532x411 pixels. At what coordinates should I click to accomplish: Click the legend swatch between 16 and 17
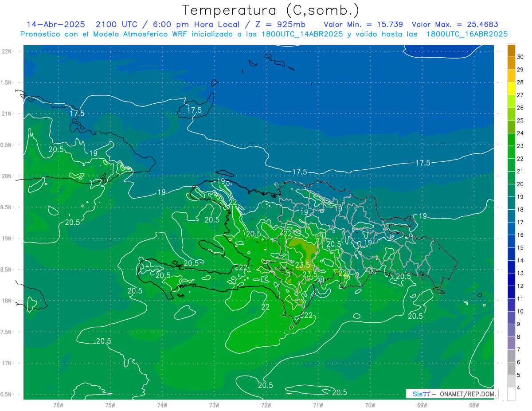point(511,229)
